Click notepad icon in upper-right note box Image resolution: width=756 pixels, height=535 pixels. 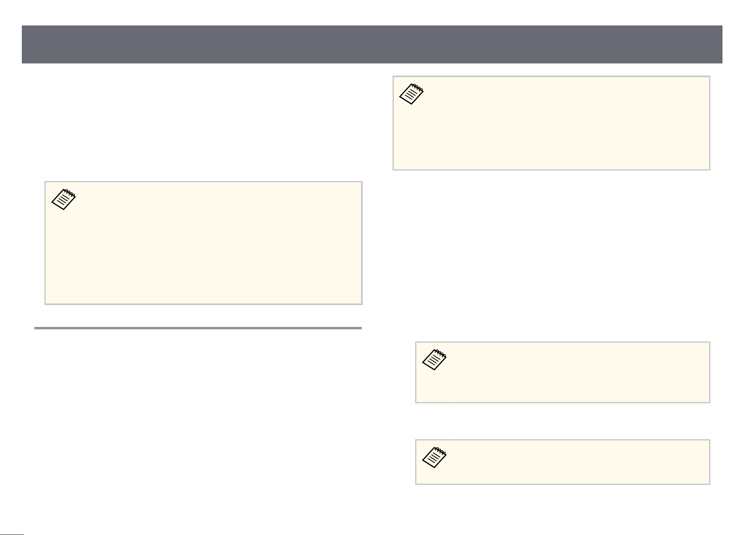coord(412,94)
